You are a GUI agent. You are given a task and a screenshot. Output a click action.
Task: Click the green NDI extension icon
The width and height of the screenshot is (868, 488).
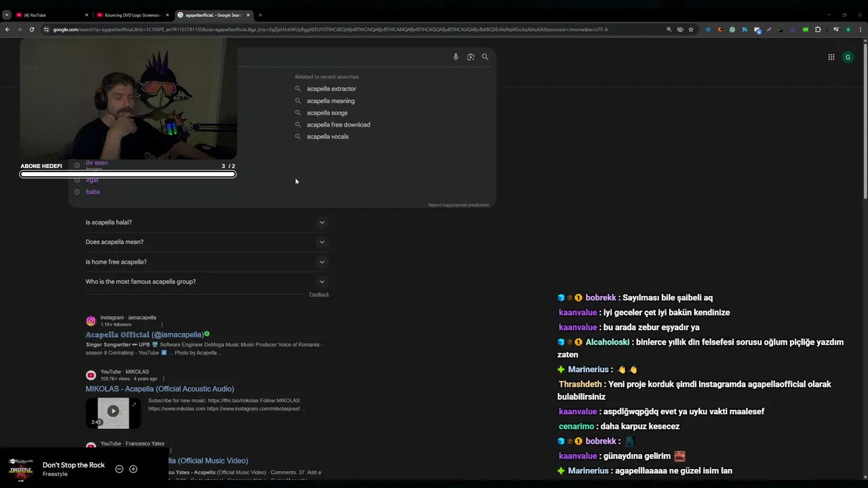[806, 29]
